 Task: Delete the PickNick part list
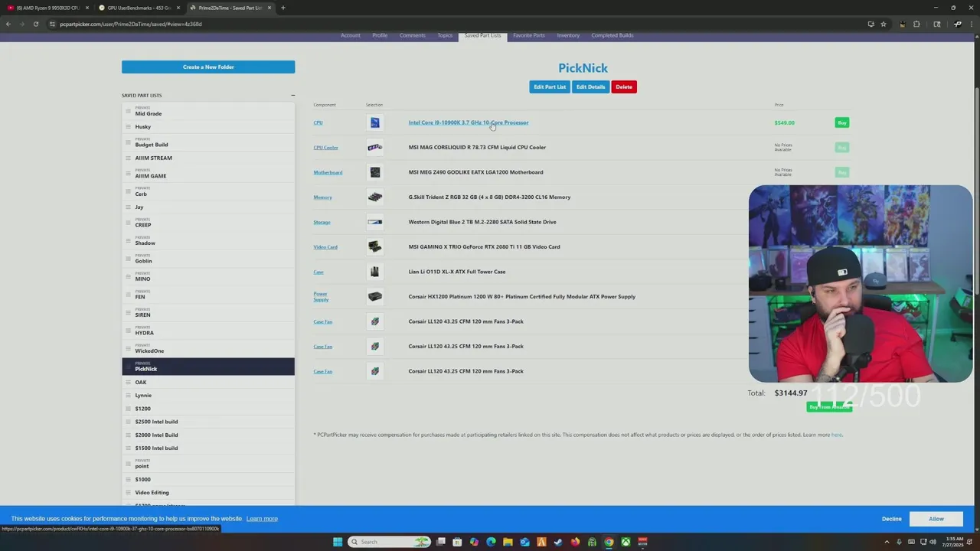tap(624, 86)
